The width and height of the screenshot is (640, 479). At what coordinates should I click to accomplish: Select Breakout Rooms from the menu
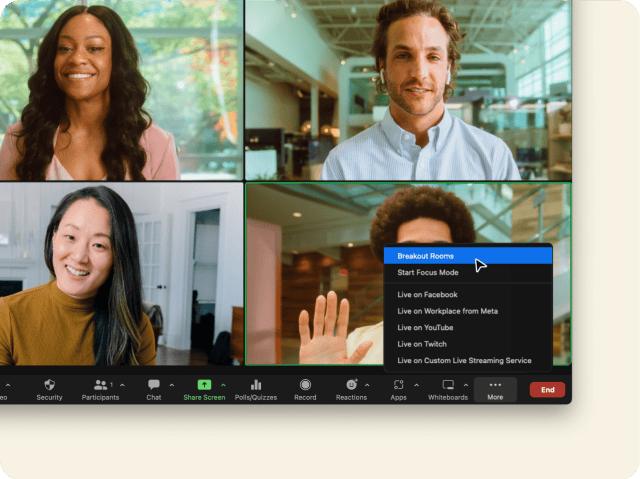coord(426,256)
